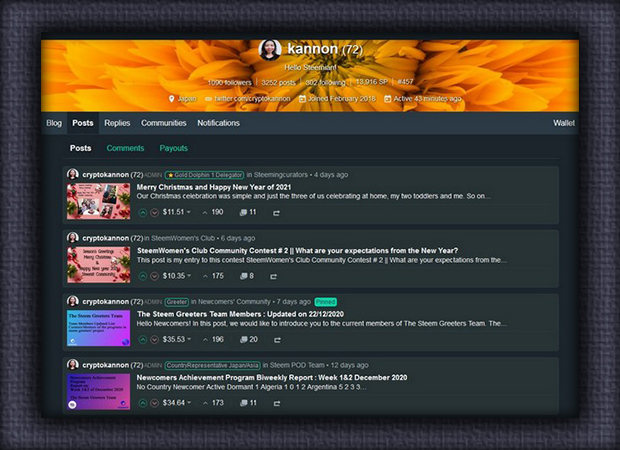Screen dimensions: 620x450
Task: Click author avatar on Newcomers Achievement post
Action: pyautogui.click(x=73, y=365)
